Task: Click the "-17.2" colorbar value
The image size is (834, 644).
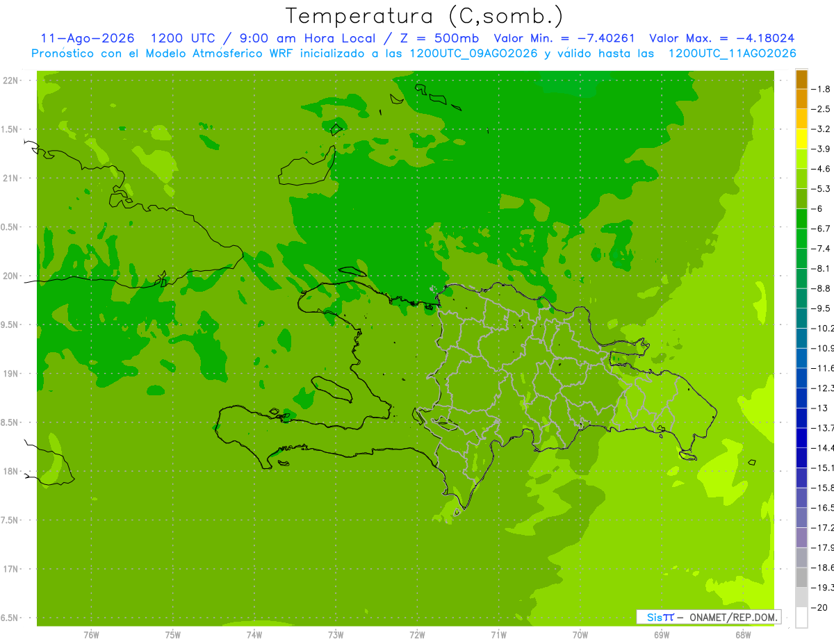Action: [823, 527]
